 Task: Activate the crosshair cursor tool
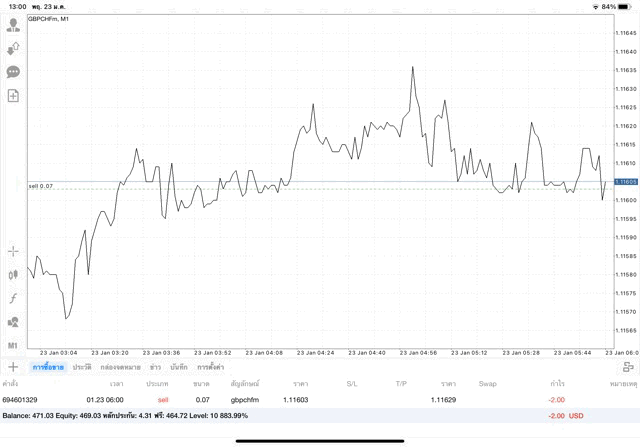(x=13, y=251)
